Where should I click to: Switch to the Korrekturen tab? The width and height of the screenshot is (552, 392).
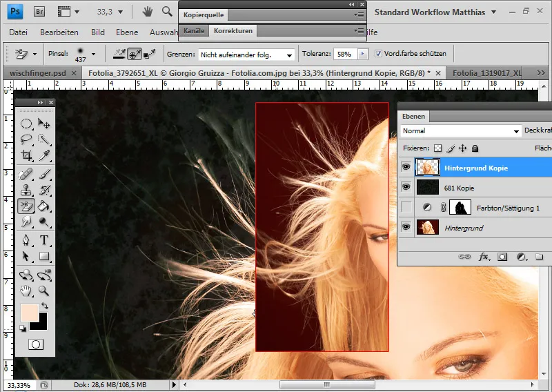point(233,30)
